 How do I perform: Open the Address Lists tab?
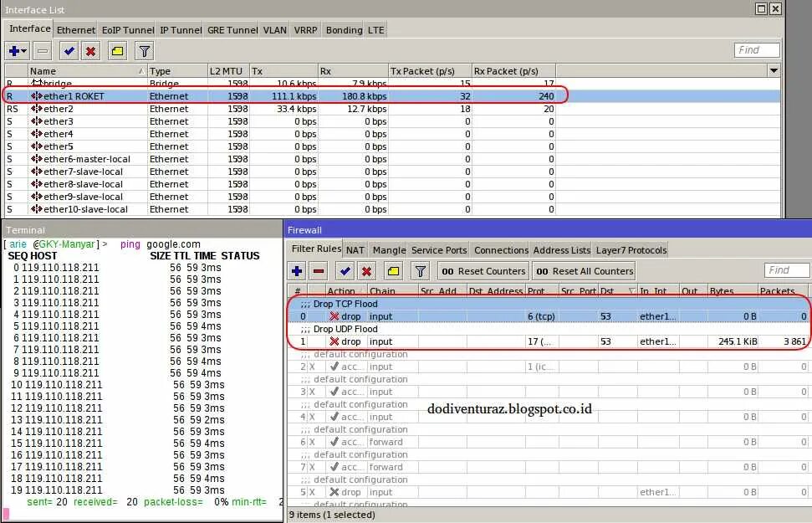pyautogui.click(x=561, y=250)
